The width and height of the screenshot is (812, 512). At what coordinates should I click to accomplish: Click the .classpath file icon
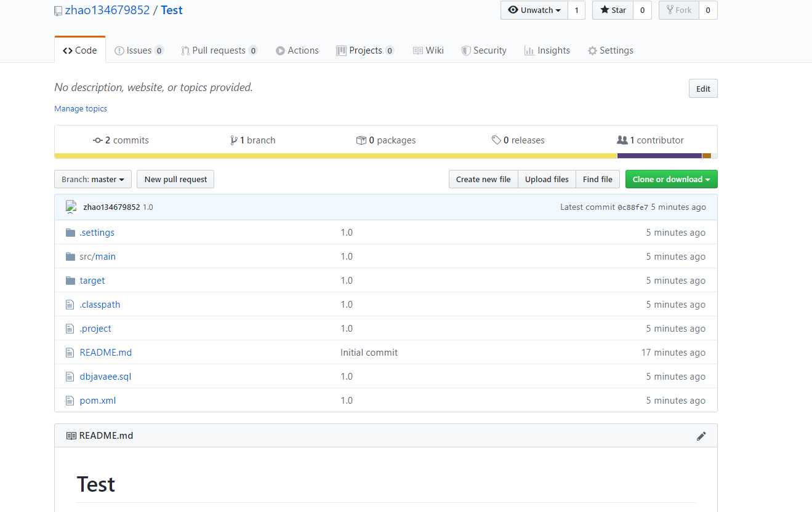click(x=70, y=305)
